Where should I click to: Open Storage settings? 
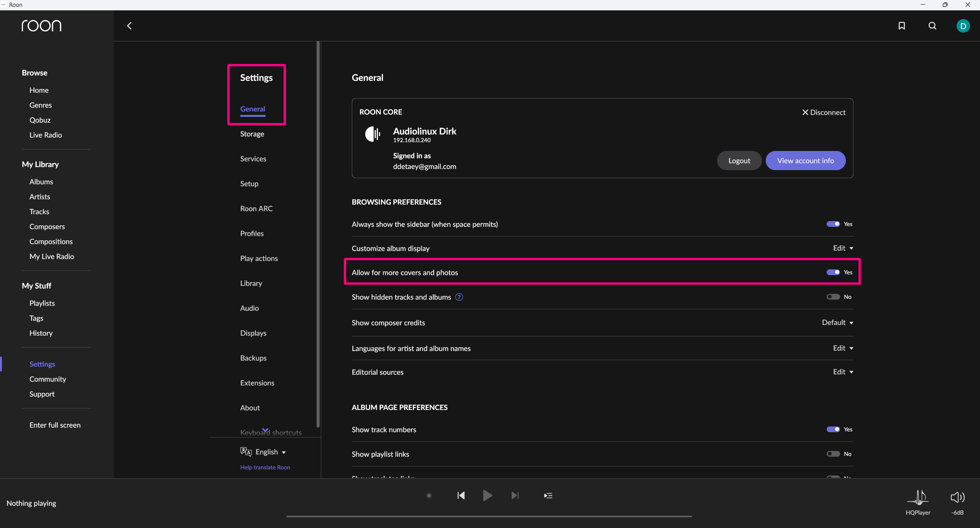pyautogui.click(x=252, y=134)
